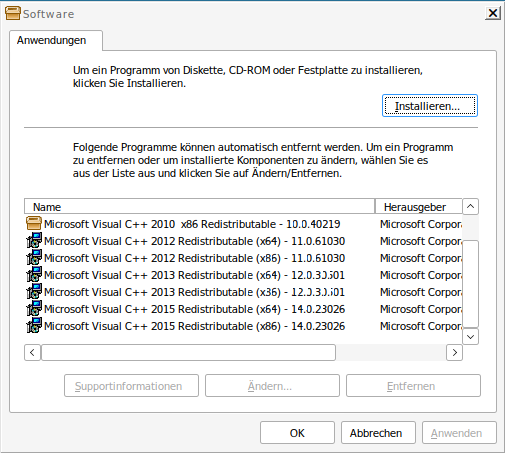The height and width of the screenshot is (453, 505).
Task: Sort list by Herausgeber column header
Action: [x=419, y=207]
